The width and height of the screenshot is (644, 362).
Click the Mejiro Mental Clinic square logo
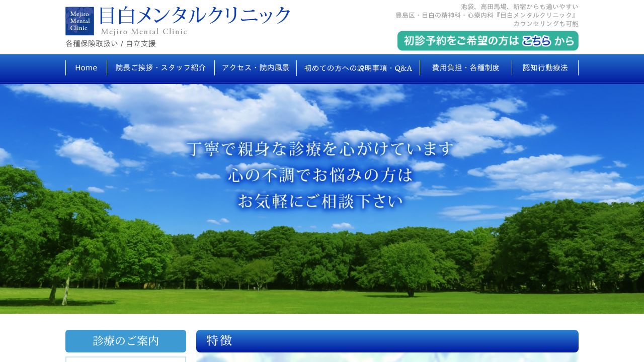[79, 21]
